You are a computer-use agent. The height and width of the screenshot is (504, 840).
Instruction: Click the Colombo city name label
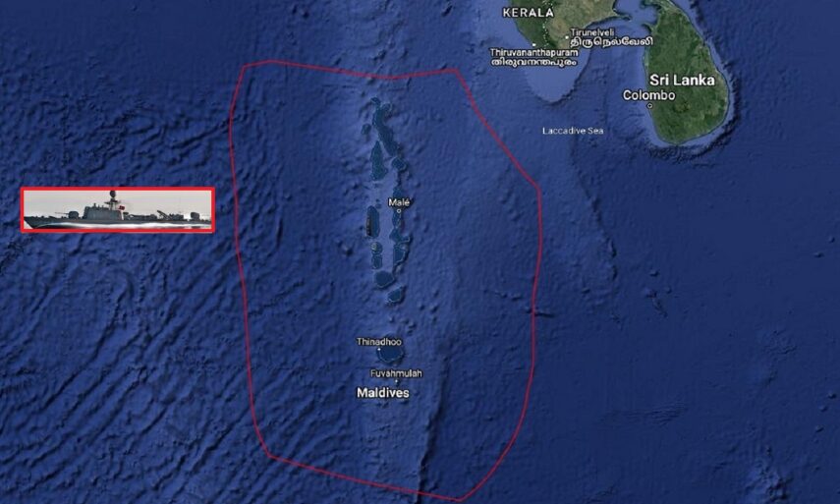648,95
